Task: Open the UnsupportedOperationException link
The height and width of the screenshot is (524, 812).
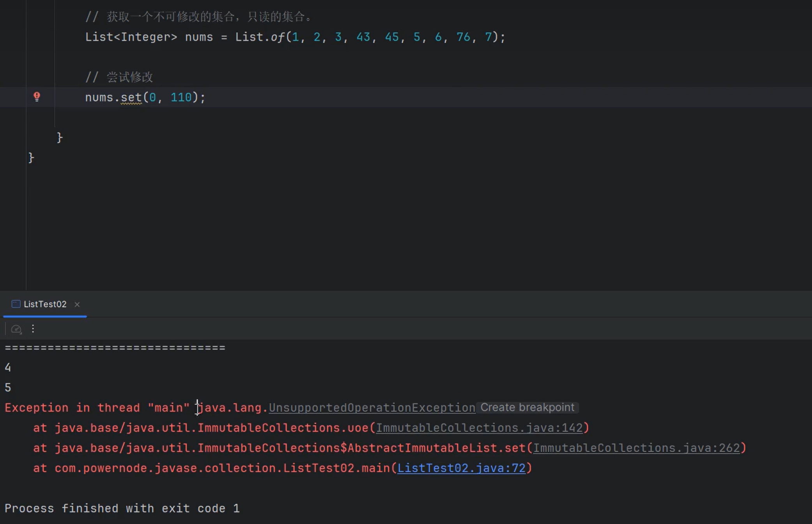Action: coord(372,408)
